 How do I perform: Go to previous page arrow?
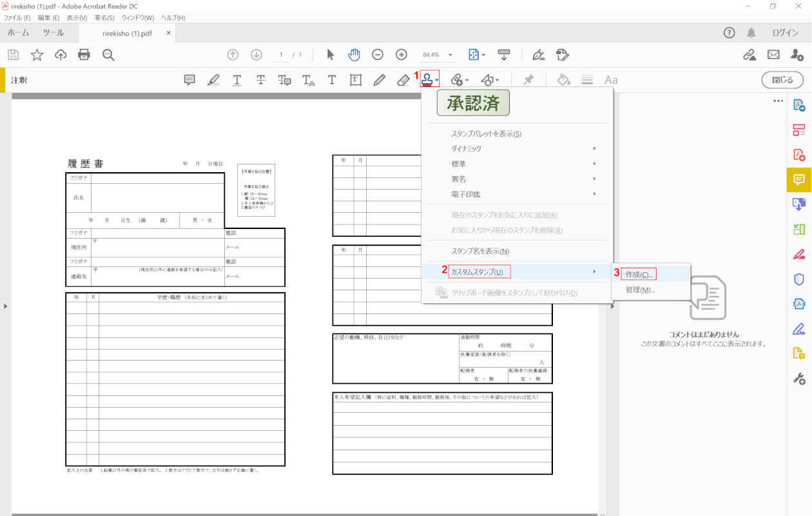(233, 55)
